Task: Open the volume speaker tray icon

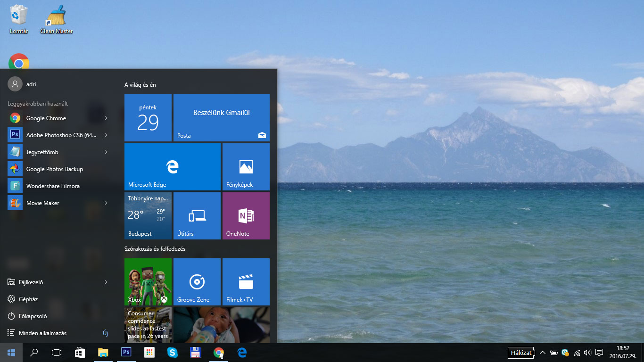Action: tap(587, 353)
